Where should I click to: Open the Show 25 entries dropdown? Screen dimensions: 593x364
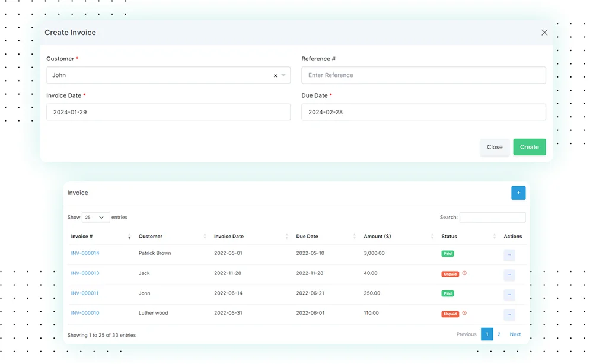coord(94,217)
